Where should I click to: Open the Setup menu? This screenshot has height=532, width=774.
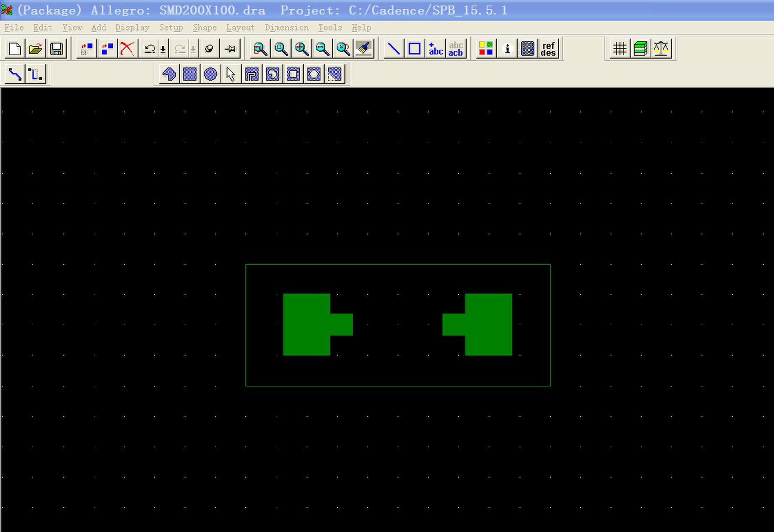click(171, 28)
